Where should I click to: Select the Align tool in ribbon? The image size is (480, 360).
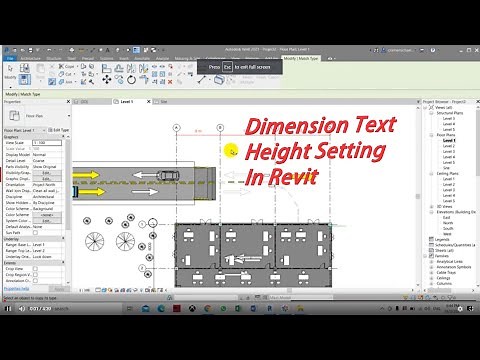click(x=106, y=69)
